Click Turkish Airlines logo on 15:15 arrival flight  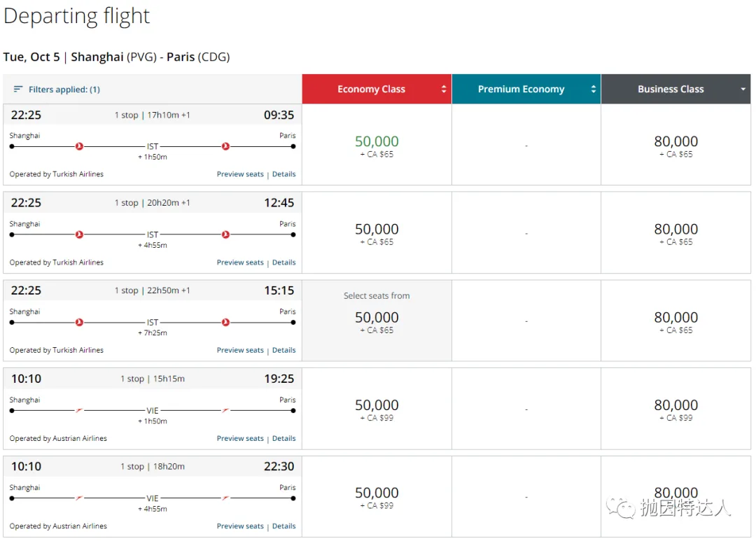tap(79, 323)
